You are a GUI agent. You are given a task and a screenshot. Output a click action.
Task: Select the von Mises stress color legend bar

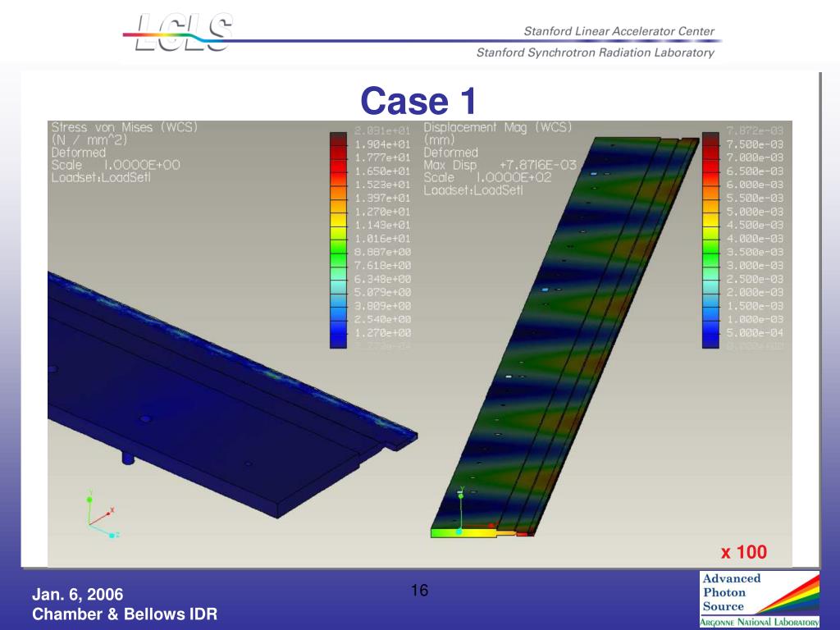[338, 240]
